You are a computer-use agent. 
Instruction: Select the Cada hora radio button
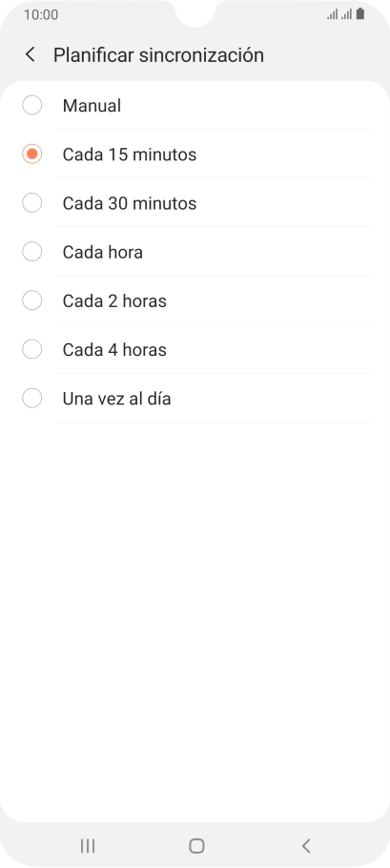pos(32,252)
